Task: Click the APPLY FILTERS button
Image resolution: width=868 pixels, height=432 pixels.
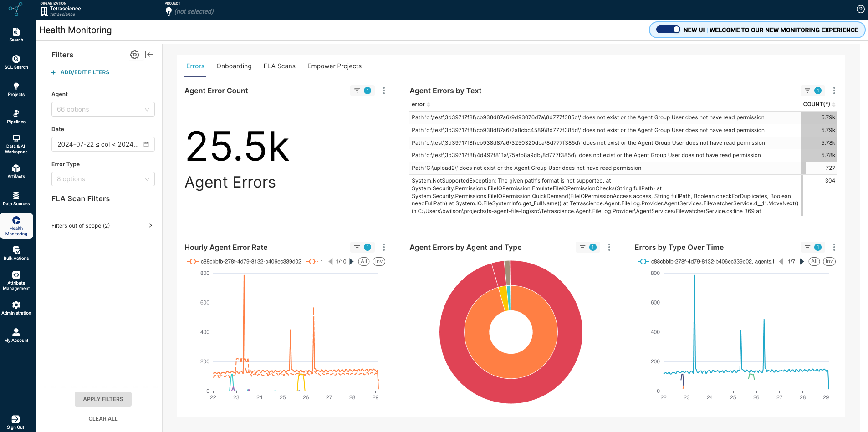Action: pos(103,399)
